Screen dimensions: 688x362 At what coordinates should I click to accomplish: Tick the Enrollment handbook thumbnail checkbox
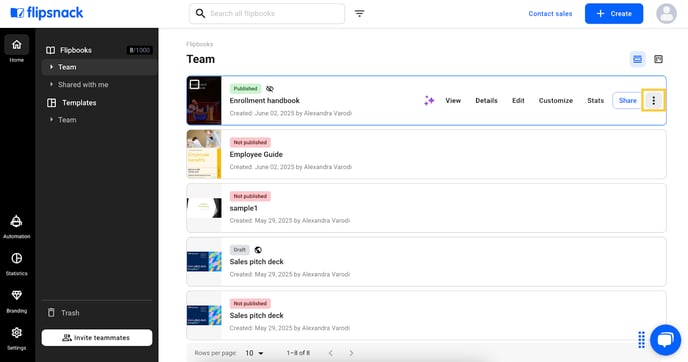pyautogui.click(x=194, y=84)
